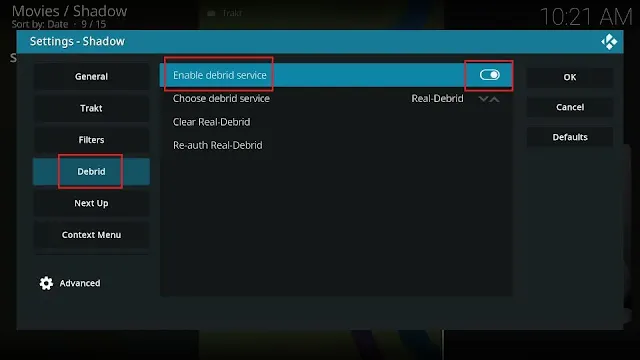Click the Trakt folder icon in background
Screen dimensions: 640x360
tap(211, 13)
